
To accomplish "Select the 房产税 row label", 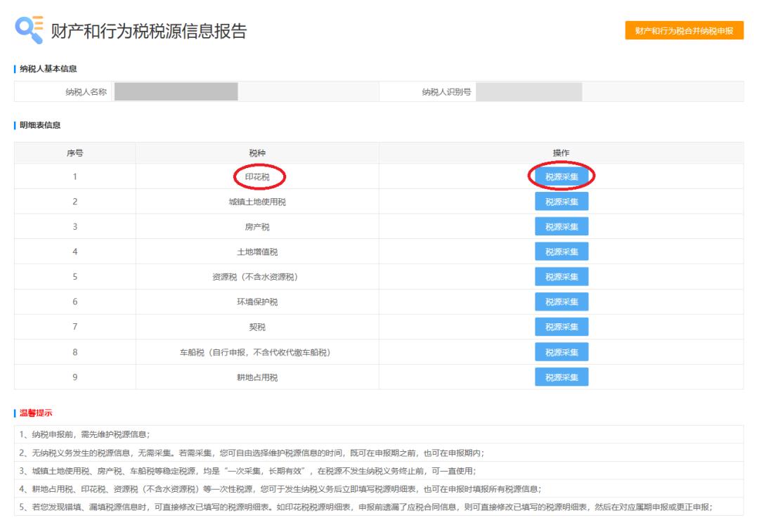I will 257,226.
